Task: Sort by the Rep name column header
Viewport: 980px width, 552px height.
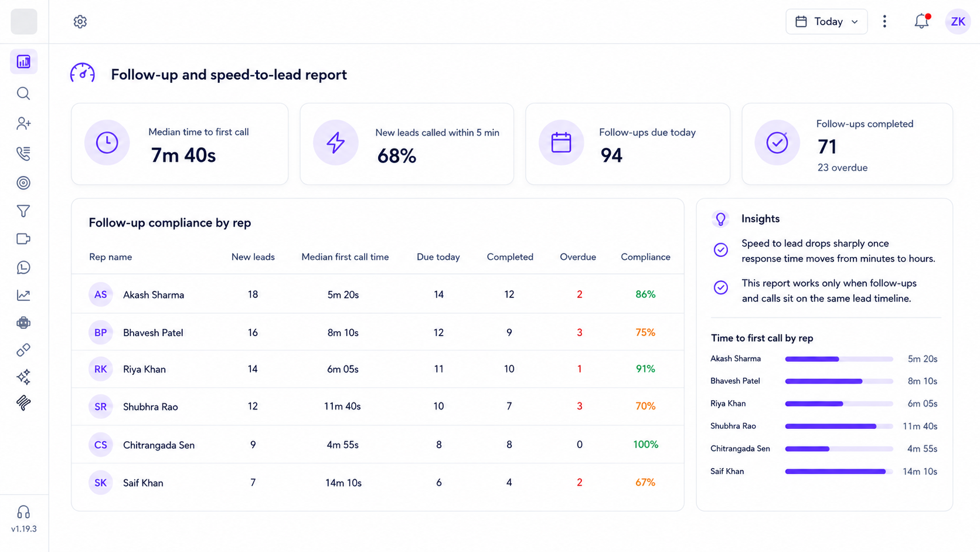Action: pos(110,257)
